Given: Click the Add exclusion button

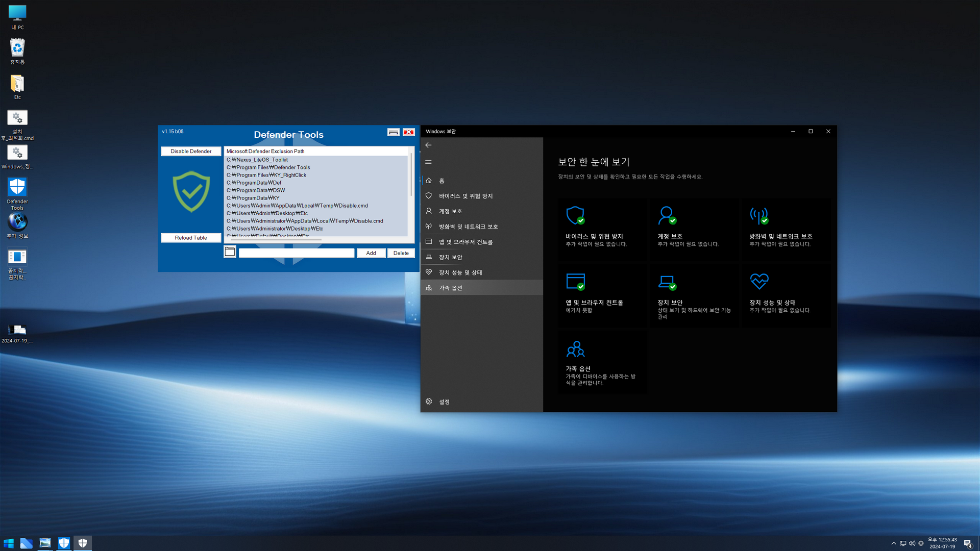Looking at the screenshot, I should pos(371,253).
